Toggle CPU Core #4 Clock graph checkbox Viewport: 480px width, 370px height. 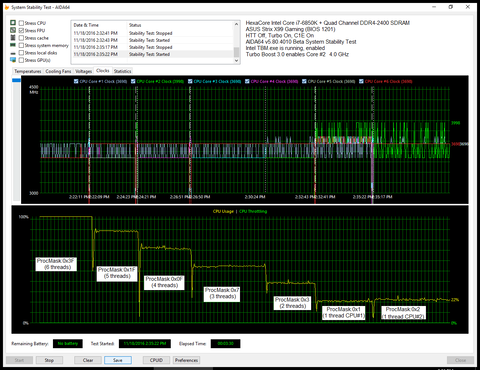(247, 81)
